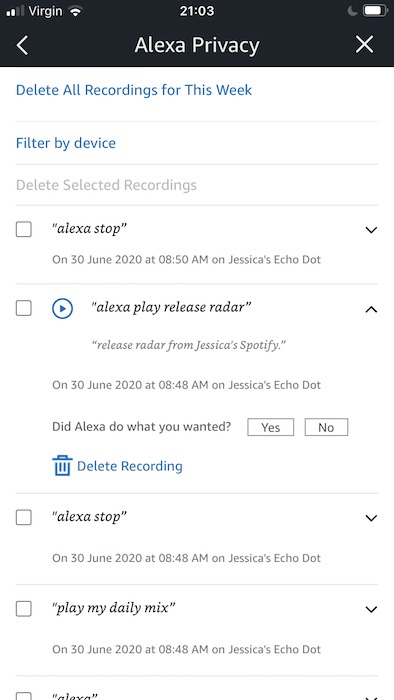Tap the Virgin carrier label
Image resolution: width=394 pixels, height=700 pixels.
click(x=45, y=11)
